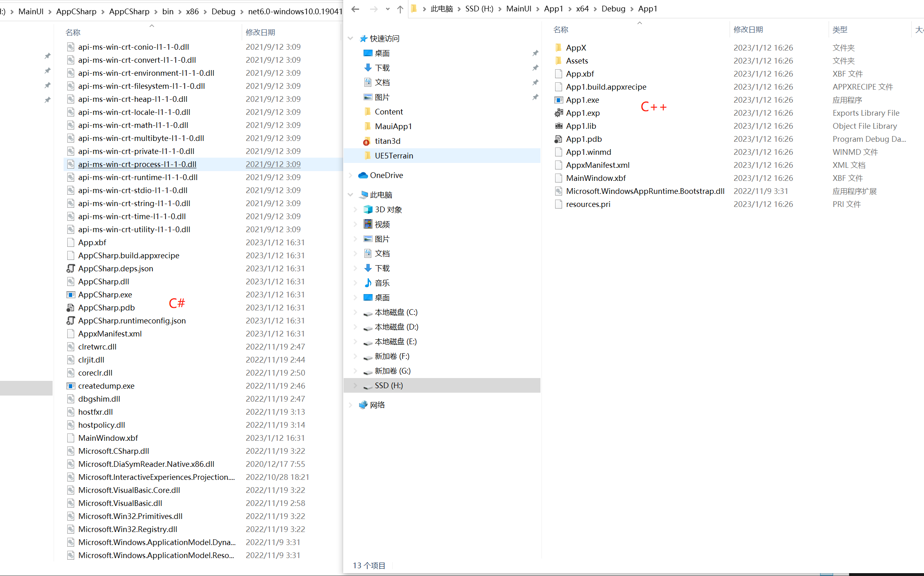Click MainUI in right window breadcrumb
The width and height of the screenshot is (924, 576).
pos(519,9)
